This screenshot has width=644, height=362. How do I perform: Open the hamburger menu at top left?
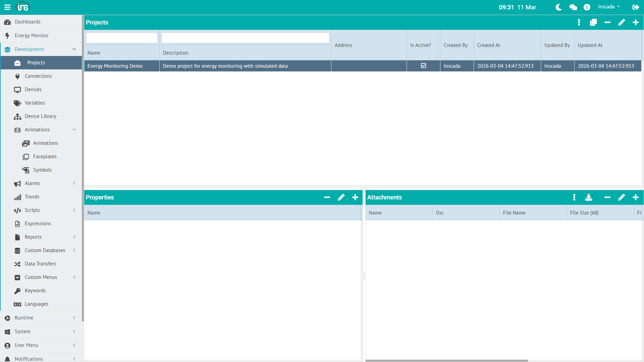(x=7, y=7)
